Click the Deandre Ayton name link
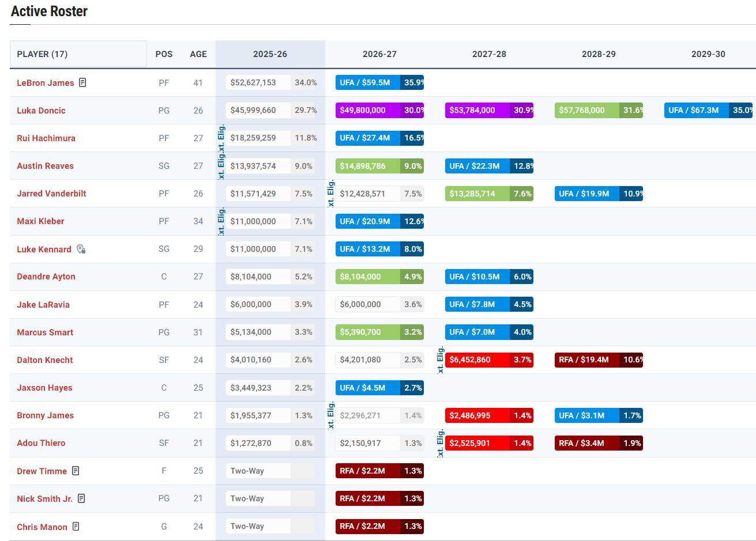 click(x=46, y=277)
